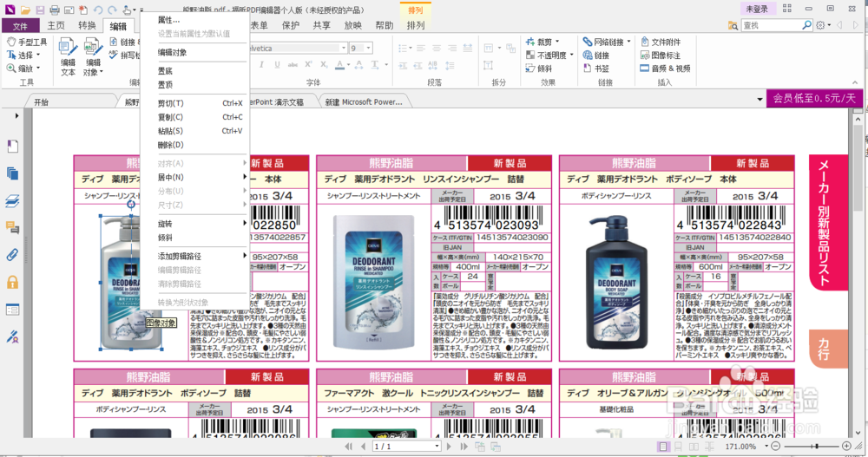The width and height of the screenshot is (868, 457).
Task: Click the 编辑对象 edit object tool
Action: point(93,57)
